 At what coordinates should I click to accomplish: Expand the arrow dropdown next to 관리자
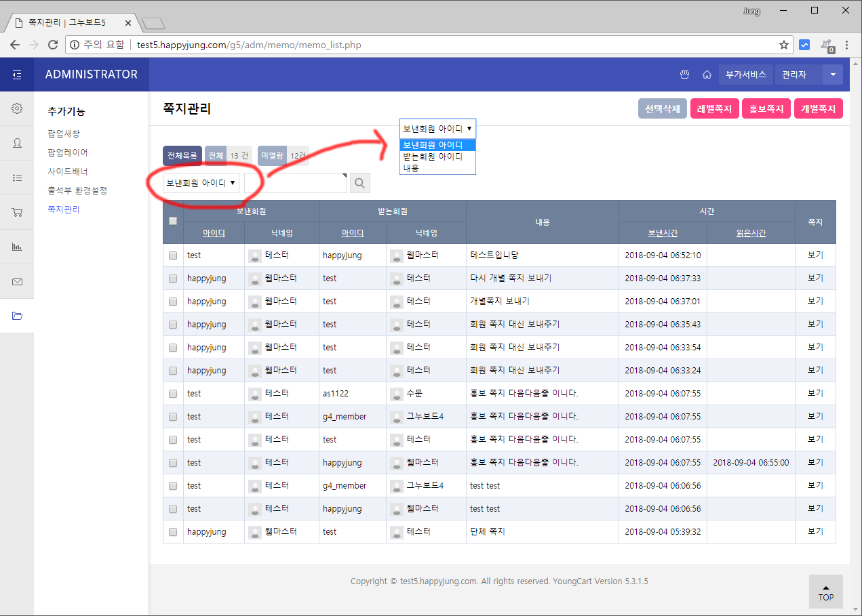pyautogui.click(x=832, y=75)
